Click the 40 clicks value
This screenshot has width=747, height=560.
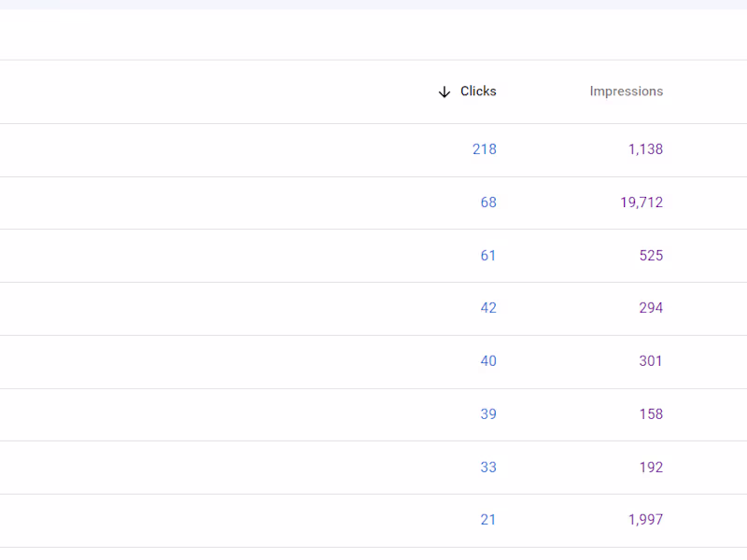click(488, 361)
